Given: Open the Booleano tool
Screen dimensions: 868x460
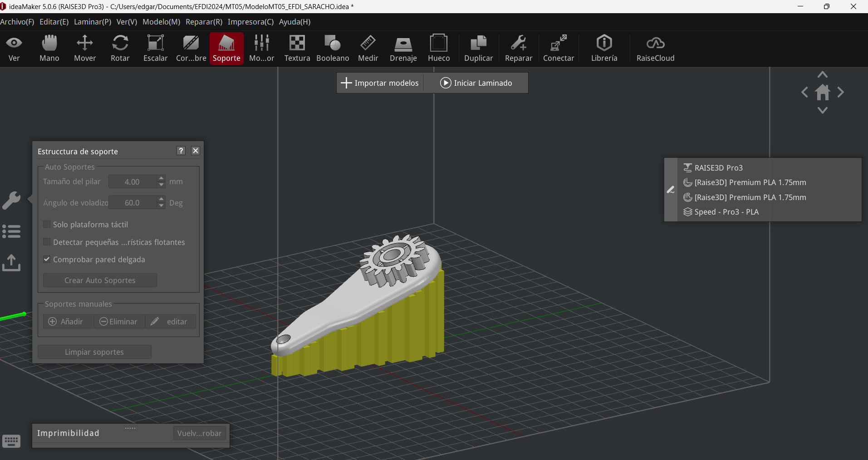Looking at the screenshot, I should 333,49.
